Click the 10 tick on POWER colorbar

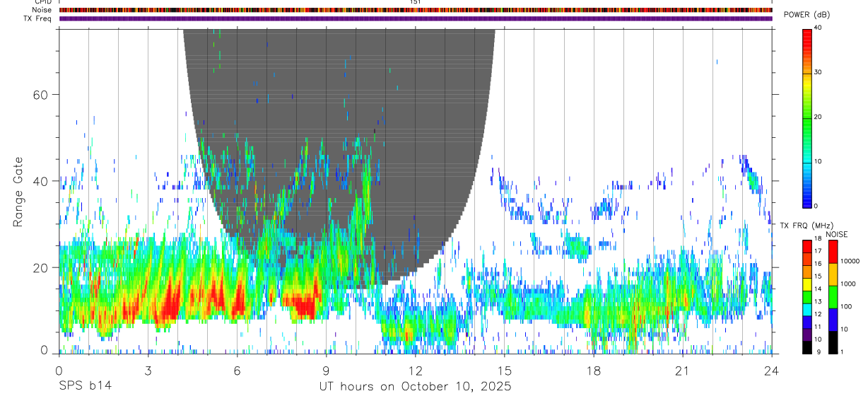click(x=818, y=161)
